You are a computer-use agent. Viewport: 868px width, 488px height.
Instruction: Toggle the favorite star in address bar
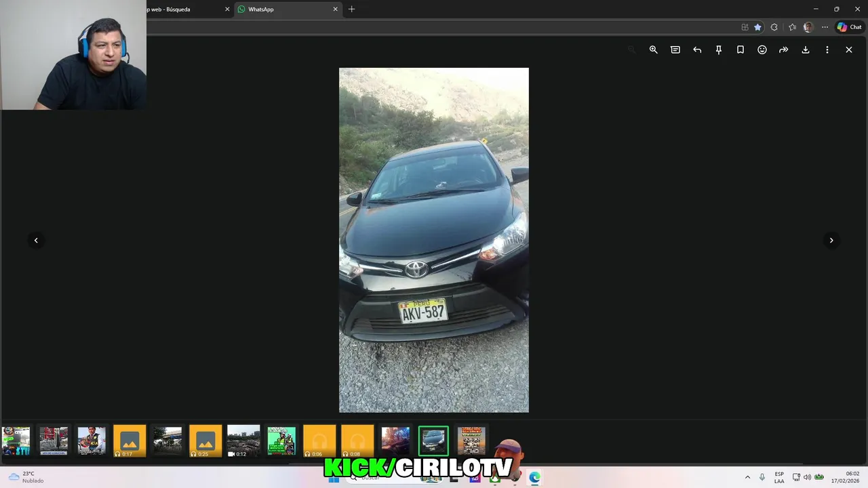click(757, 27)
